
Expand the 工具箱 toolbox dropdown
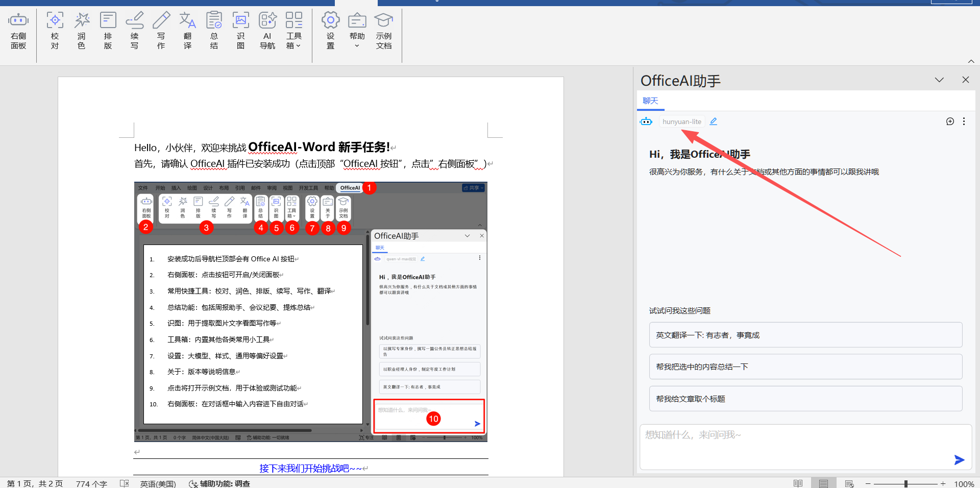click(x=294, y=31)
